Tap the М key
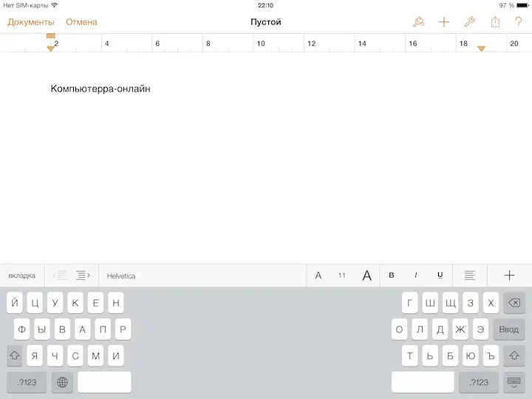 (95, 355)
